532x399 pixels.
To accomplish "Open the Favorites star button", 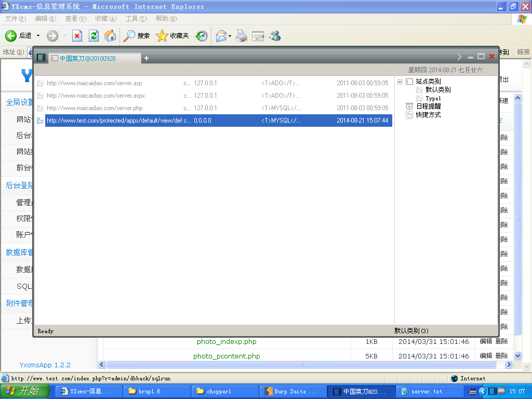I will pyautogui.click(x=172, y=36).
